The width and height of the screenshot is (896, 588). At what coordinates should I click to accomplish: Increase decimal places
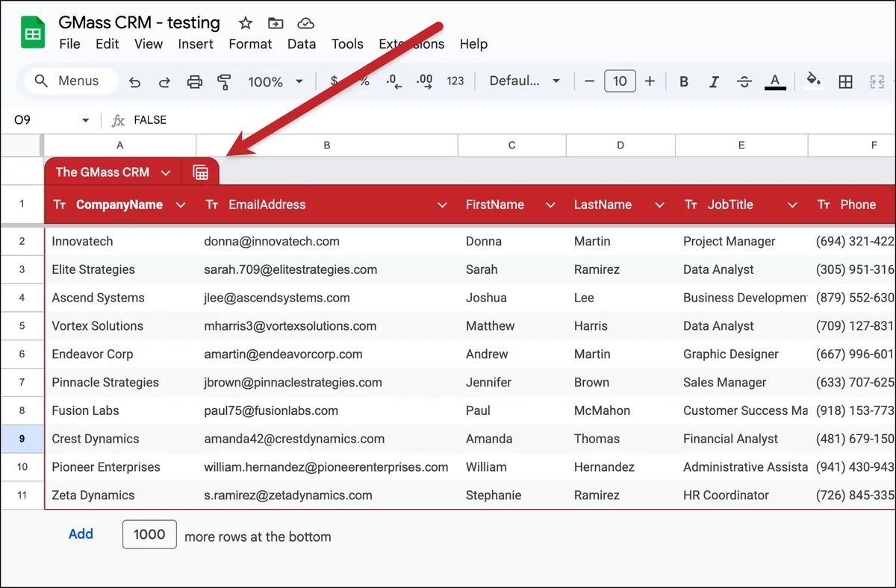424,81
